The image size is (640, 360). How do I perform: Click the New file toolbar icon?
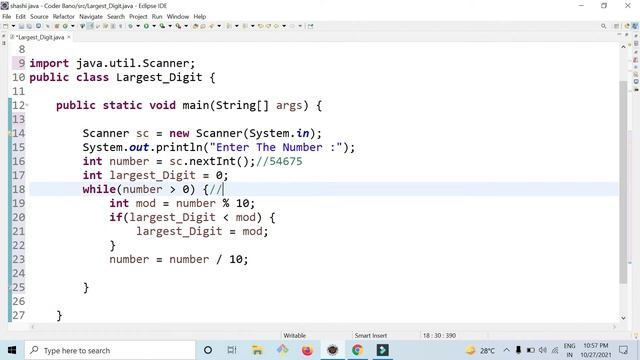[x=5, y=26]
